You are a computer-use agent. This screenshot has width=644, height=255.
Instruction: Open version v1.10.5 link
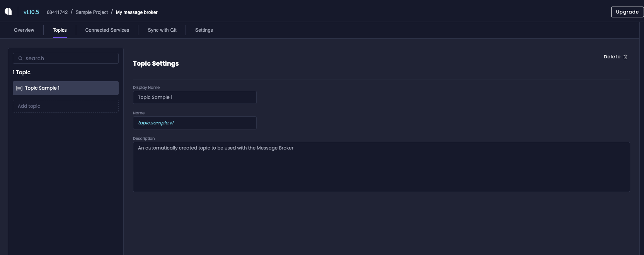[31, 12]
